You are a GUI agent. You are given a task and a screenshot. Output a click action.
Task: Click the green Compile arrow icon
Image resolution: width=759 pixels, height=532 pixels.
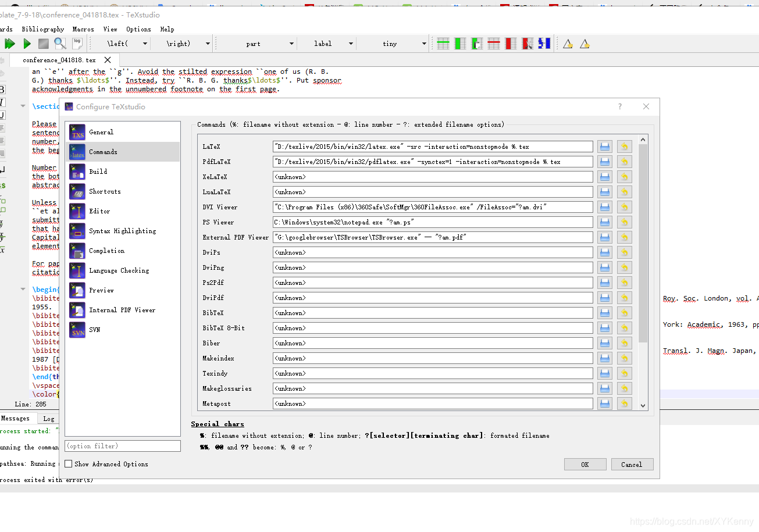27,44
